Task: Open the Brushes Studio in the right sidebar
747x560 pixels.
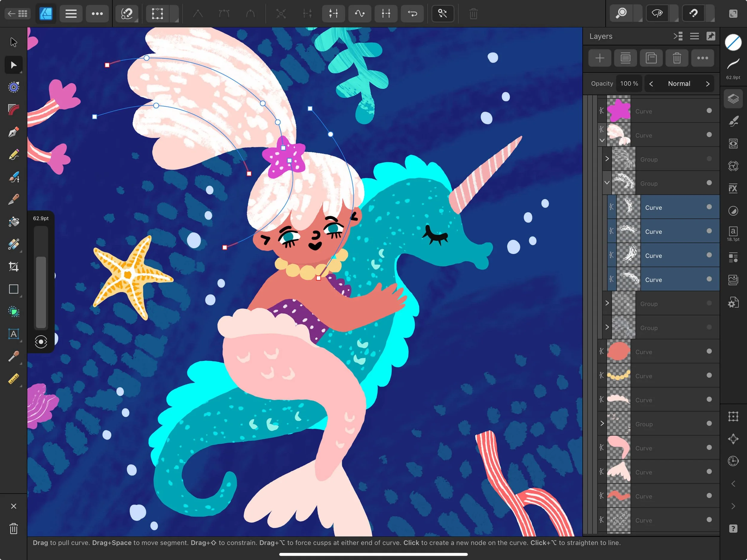Action: pyautogui.click(x=734, y=121)
